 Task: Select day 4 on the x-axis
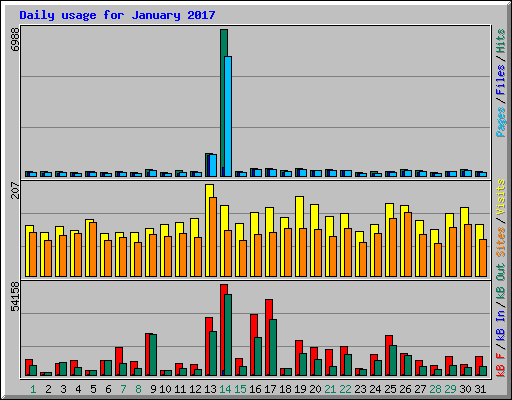(x=78, y=389)
